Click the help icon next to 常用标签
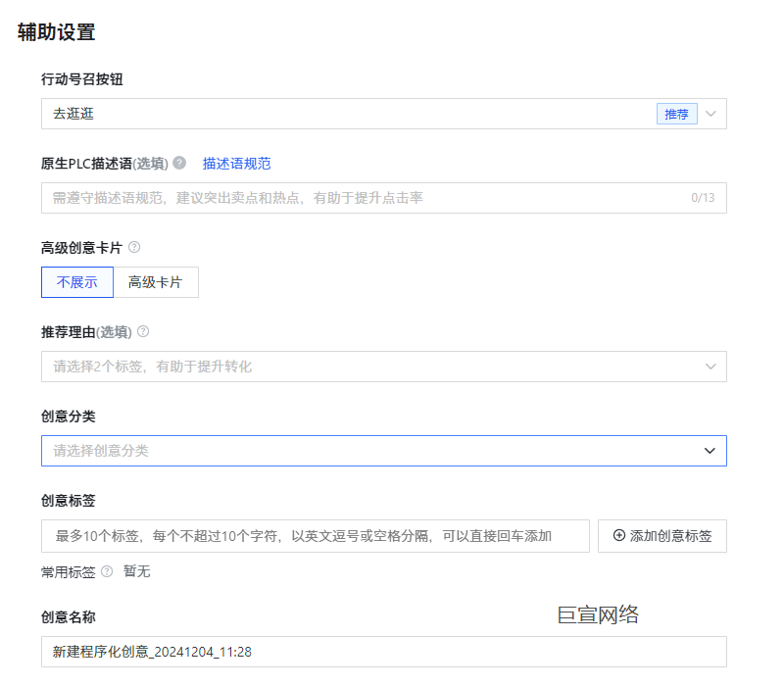Image resolution: width=784 pixels, height=686 pixels. [105, 571]
